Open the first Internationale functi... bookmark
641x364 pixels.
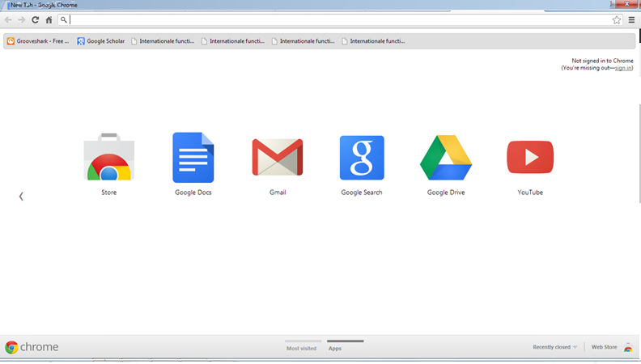[163, 41]
